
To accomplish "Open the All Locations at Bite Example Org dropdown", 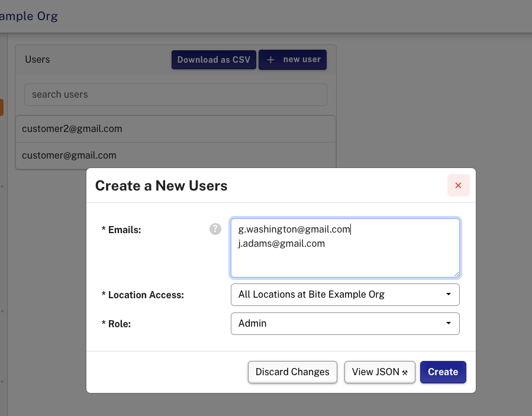I will point(345,295).
